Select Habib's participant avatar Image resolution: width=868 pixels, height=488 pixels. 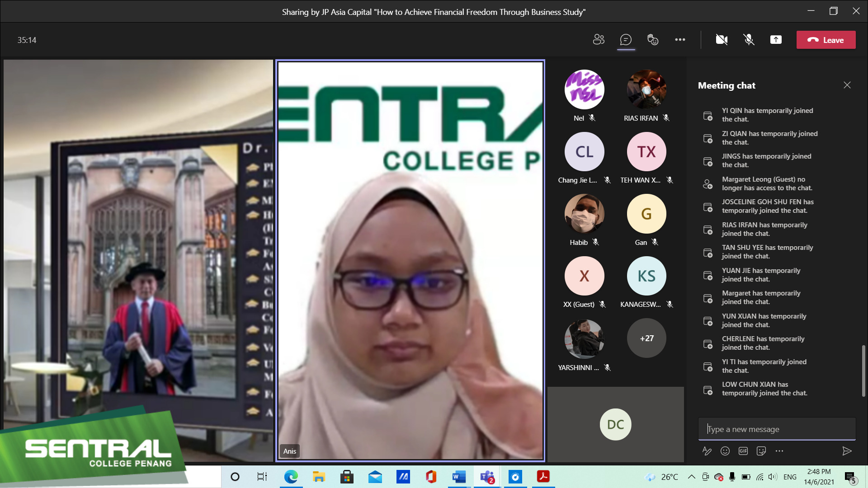[584, 213]
